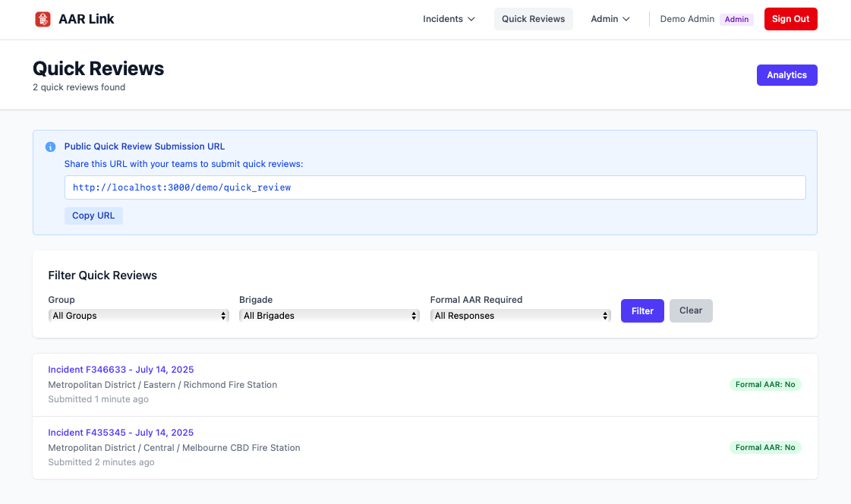Click the Formal AAR: No badge on Incident F346633
851x504 pixels.
click(x=765, y=384)
